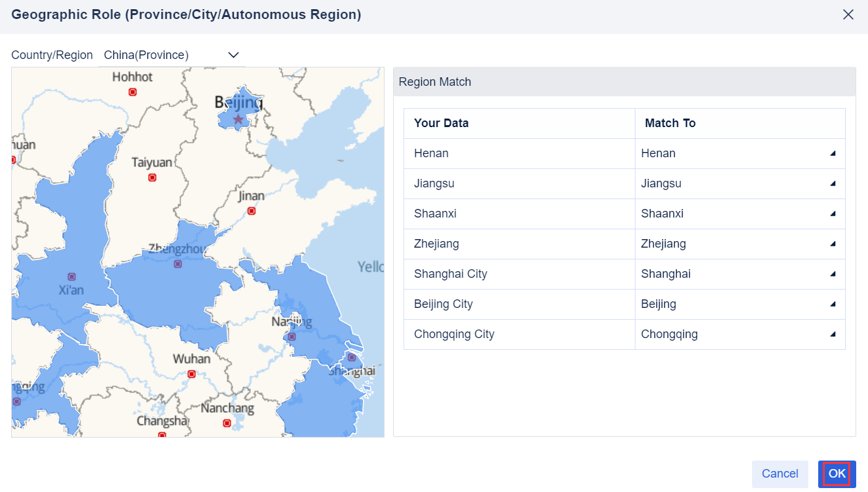Click the Beijing star marker on map
This screenshot has height=492, width=868.
tap(238, 119)
